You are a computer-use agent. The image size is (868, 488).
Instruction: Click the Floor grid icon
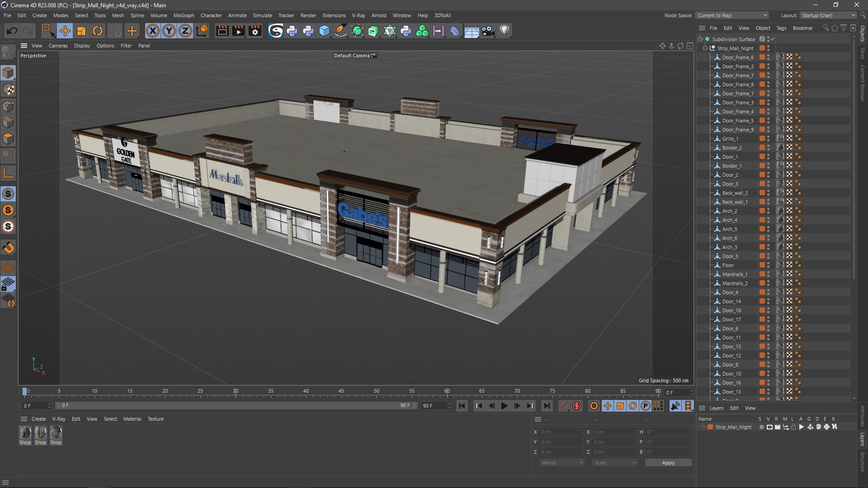click(x=472, y=31)
